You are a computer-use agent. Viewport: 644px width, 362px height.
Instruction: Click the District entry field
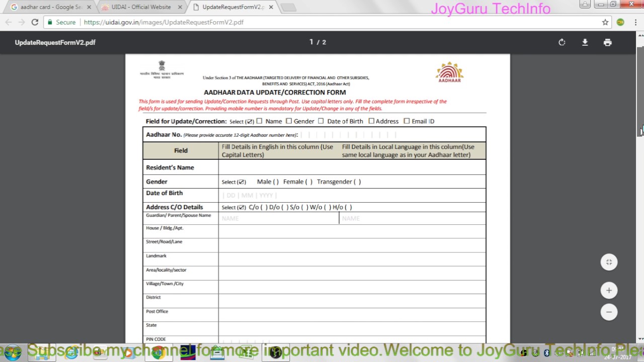352,301
